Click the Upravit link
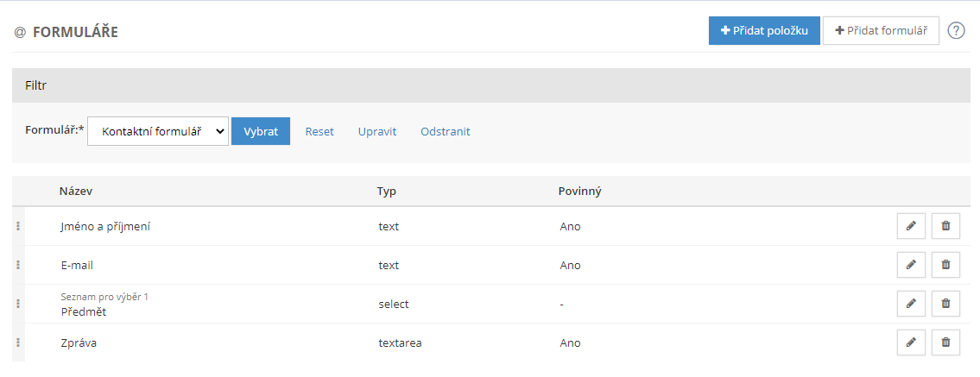980x377 pixels. [377, 132]
